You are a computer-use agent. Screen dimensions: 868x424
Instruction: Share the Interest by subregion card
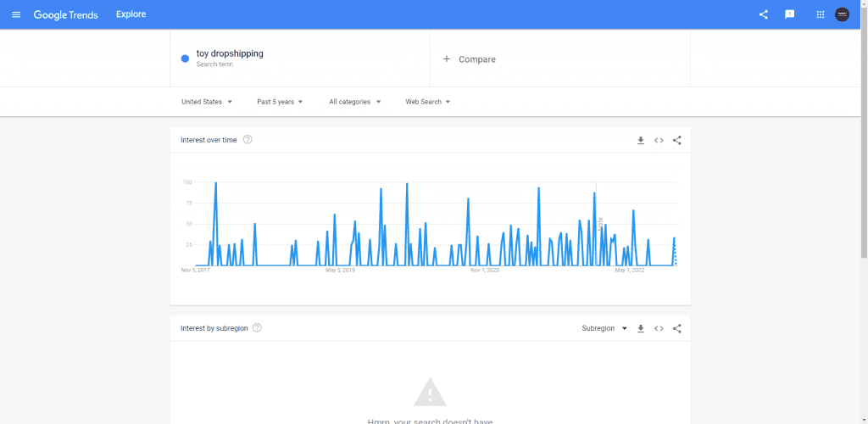(676, 328)
